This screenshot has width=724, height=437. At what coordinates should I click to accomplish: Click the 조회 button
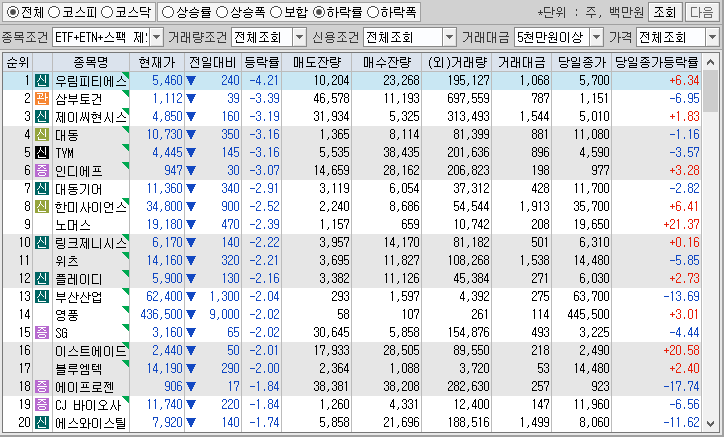tap(664, 12)
